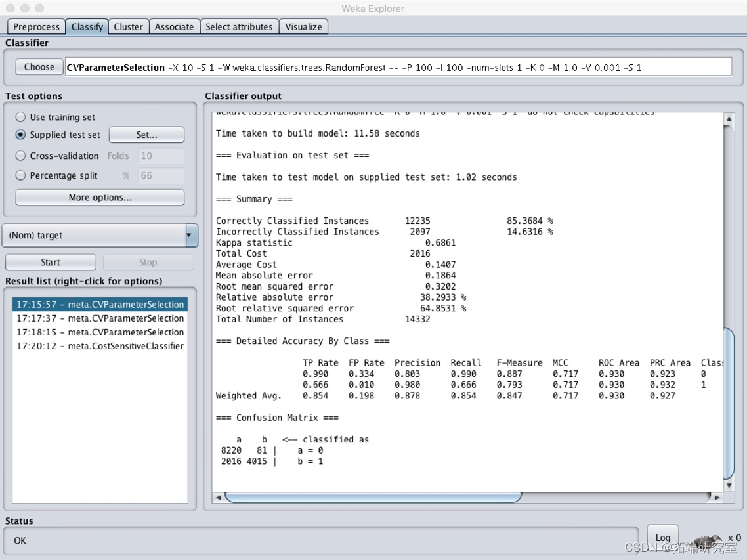Open the Cluster tab
747x560 pixels.
coord(128,27)
